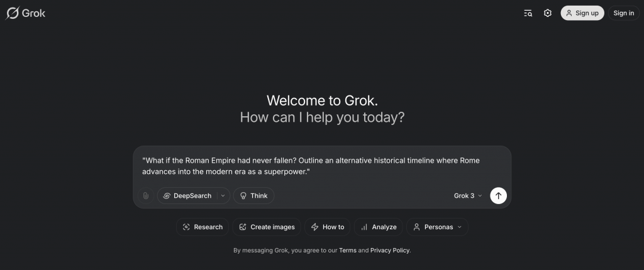Click the "Welcome to Grok." heading

coord(322,100)
